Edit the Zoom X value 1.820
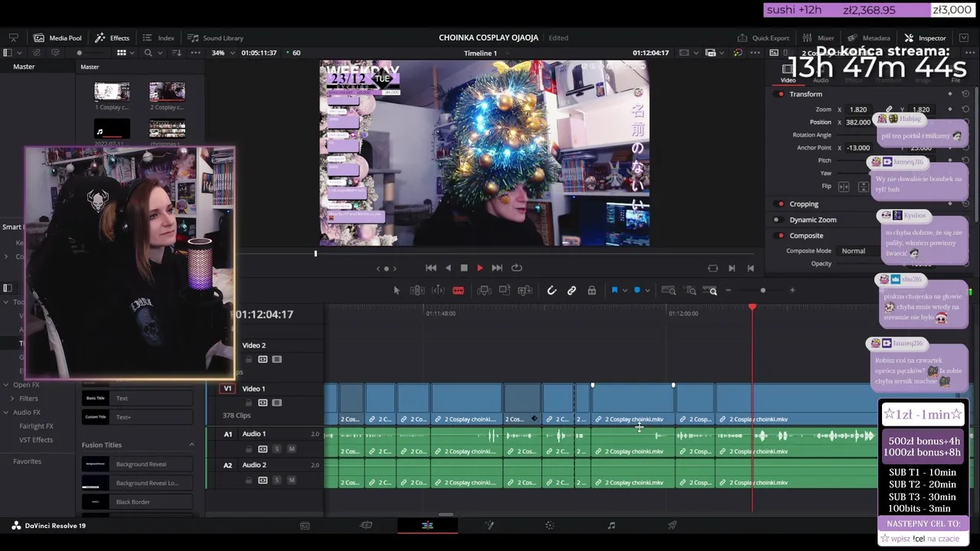Screen dimensions: 980x551 tap(858, 109)
